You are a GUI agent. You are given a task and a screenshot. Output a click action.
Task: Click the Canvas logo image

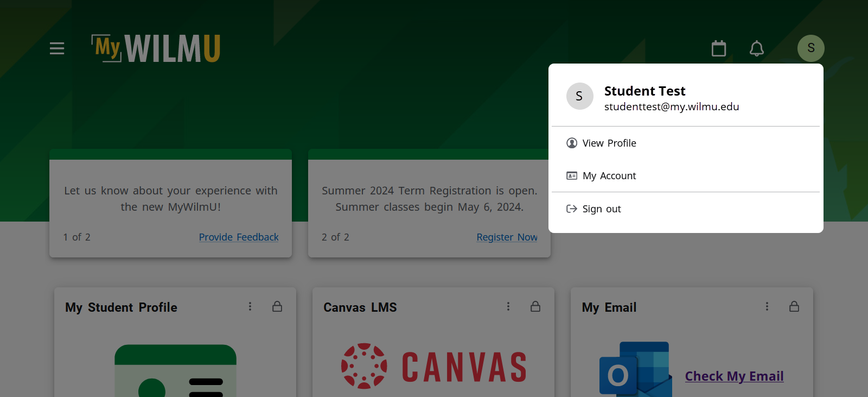(434, 366)
